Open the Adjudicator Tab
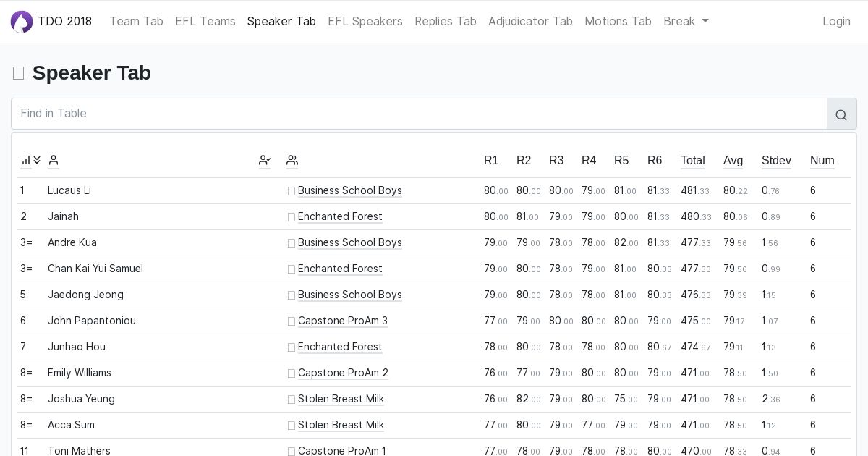This screenshot has width=868, height=456. point(530,22)
